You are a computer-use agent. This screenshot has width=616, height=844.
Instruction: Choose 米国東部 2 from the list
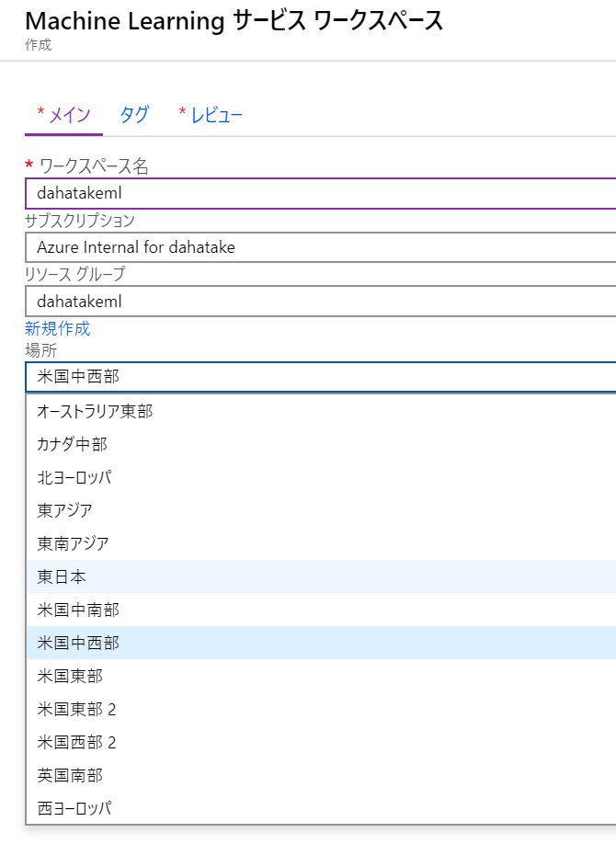(x=321, y=710)
